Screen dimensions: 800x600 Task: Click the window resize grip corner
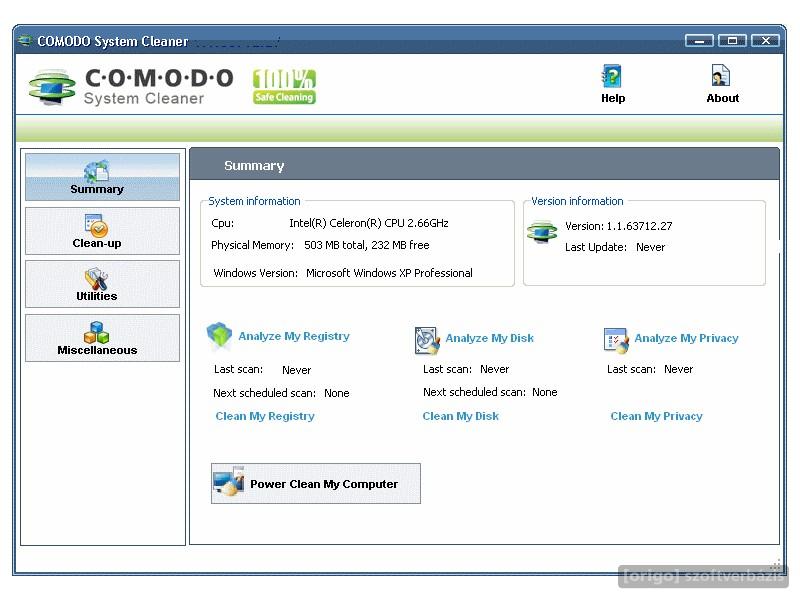pos(776,566)
